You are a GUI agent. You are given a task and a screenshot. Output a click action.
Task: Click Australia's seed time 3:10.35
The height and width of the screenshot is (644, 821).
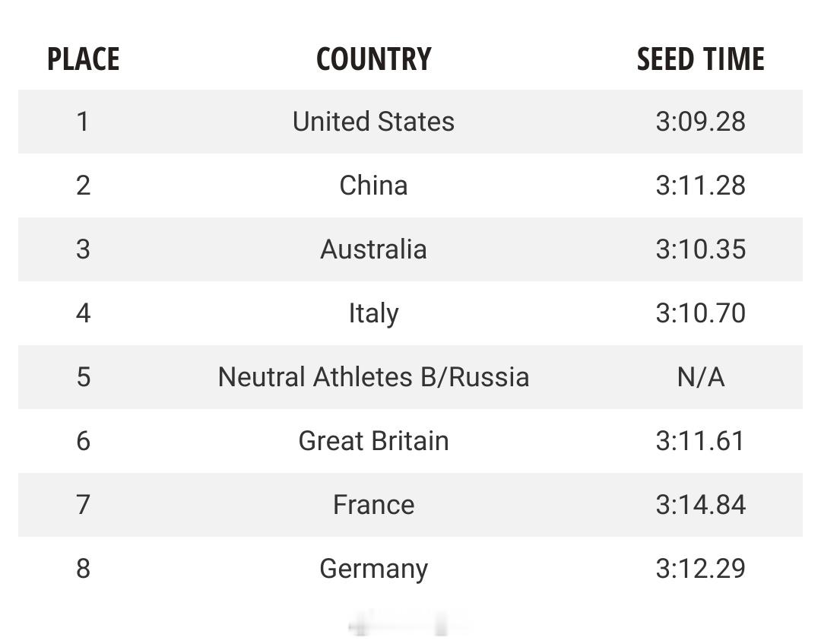tap(701, 249)
